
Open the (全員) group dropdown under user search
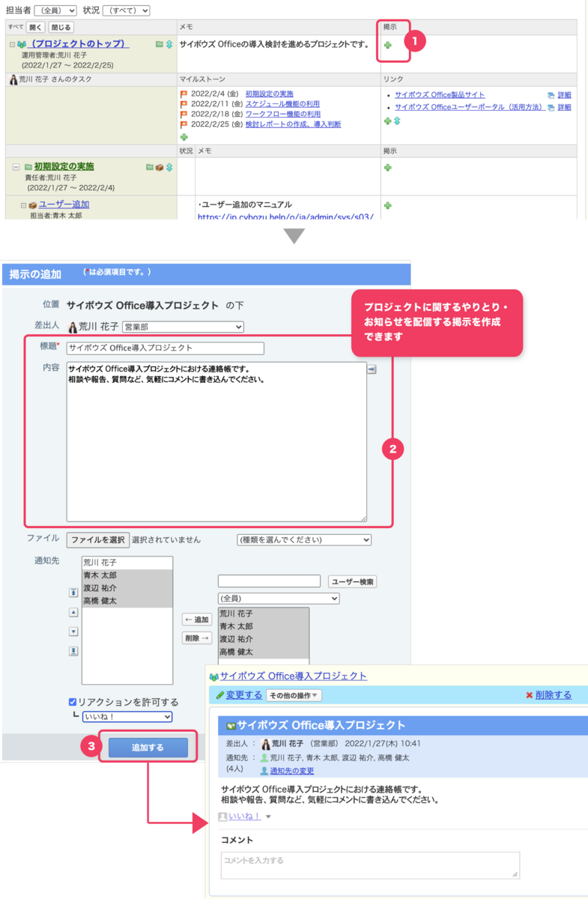point(279,599)
